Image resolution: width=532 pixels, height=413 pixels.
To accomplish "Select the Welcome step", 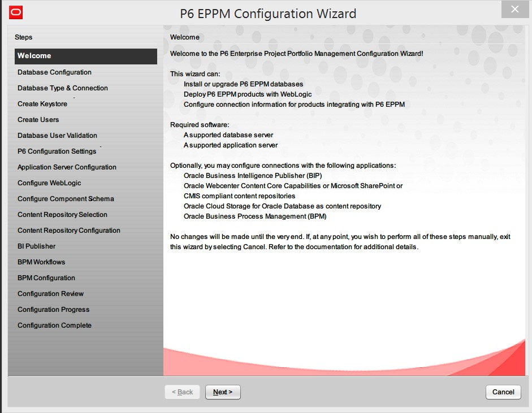I will (86, 56).
